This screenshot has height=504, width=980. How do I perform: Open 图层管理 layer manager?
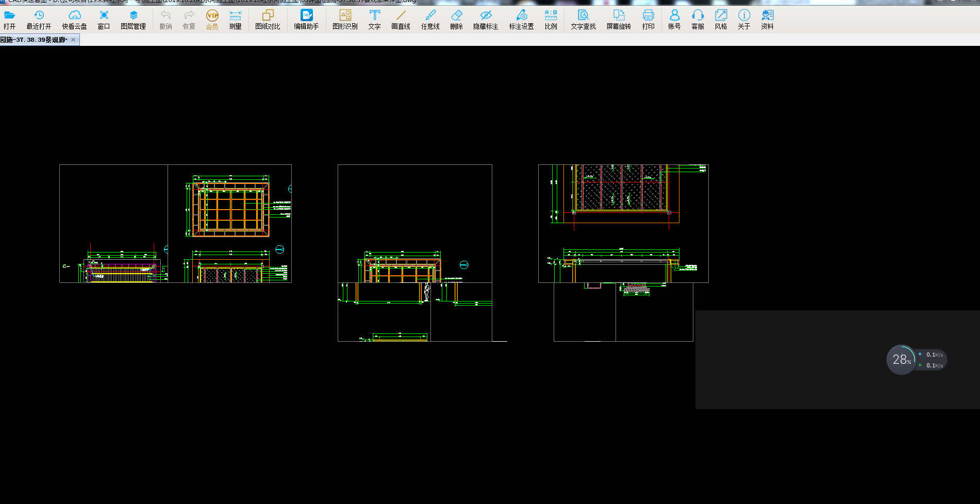(133, 20)
